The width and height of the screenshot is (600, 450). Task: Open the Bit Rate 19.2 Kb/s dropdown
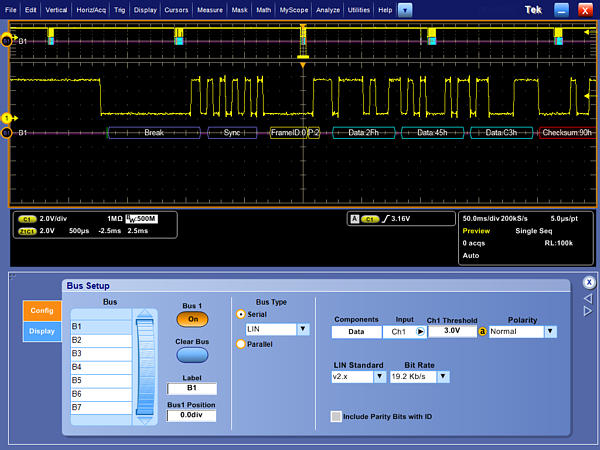click(443, 377)
